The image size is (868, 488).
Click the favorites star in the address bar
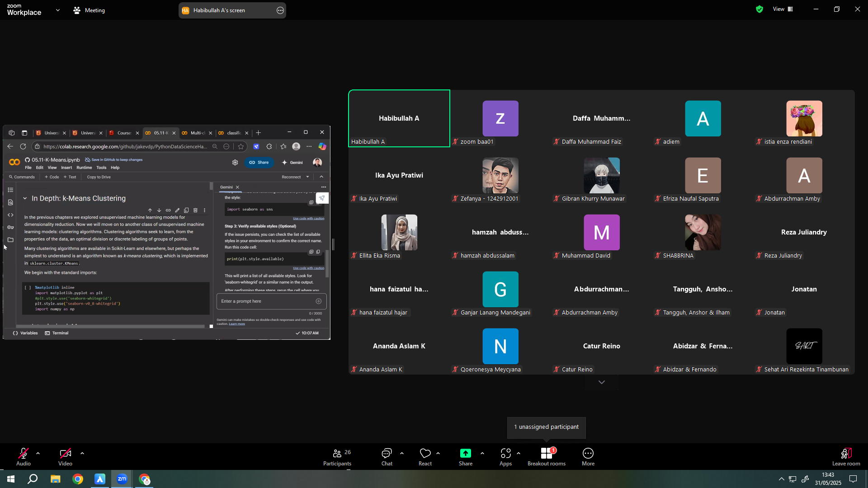241,146
